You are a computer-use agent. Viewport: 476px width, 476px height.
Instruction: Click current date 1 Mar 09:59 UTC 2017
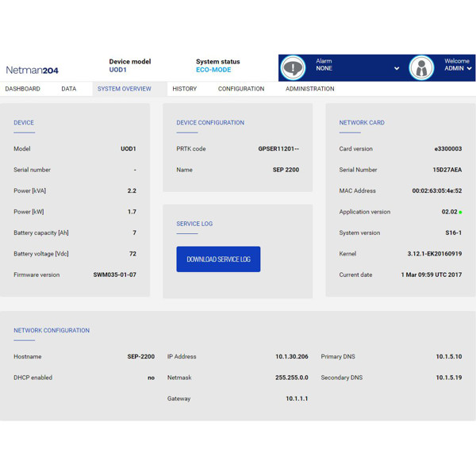pos(432,274)
